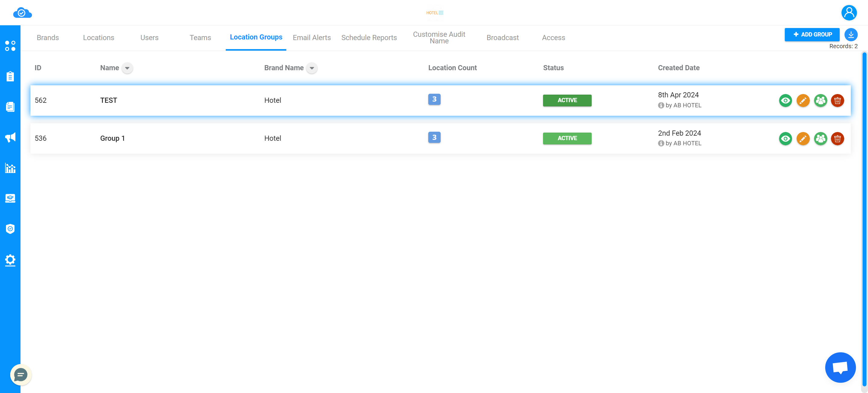This screenshot has height=393, width=868.
Task: Click the Access menu item
Action: [554, 38]
